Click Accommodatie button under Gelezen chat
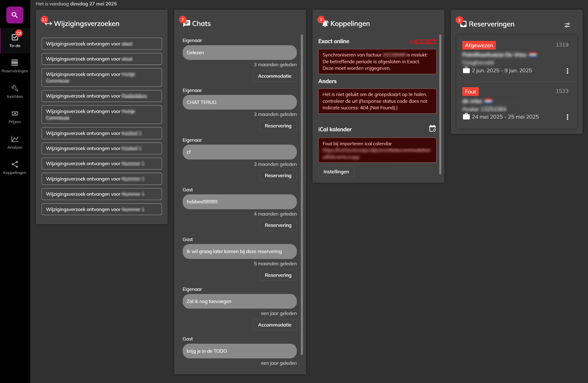This screenshot has width=588, height=383. point(274,76)
